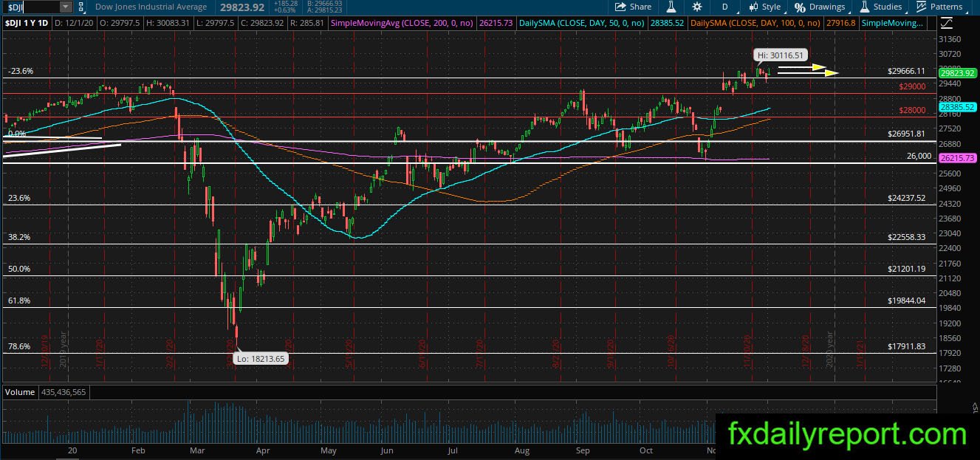Open the D timeframe selector
The image size is (980, 460).
724,7
